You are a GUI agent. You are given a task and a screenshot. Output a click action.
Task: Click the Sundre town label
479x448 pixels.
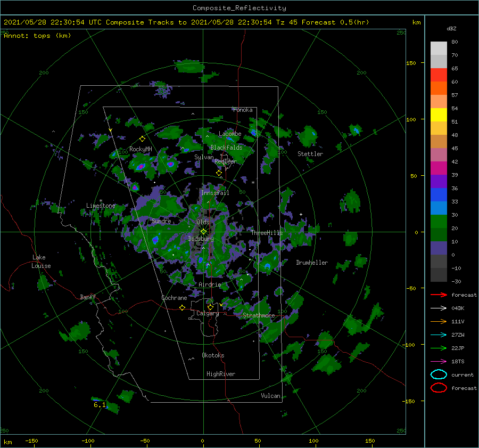tap(161, 221)
